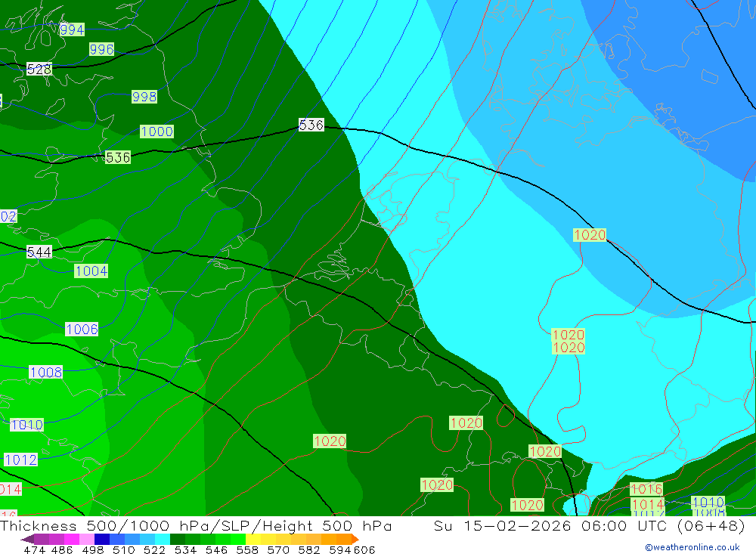Click the map title text 'Thickness 500/1000 hPa/SLP/Height 500 hPa'
The height and width of the screenshot is (554, 756).
coord(196,526)
